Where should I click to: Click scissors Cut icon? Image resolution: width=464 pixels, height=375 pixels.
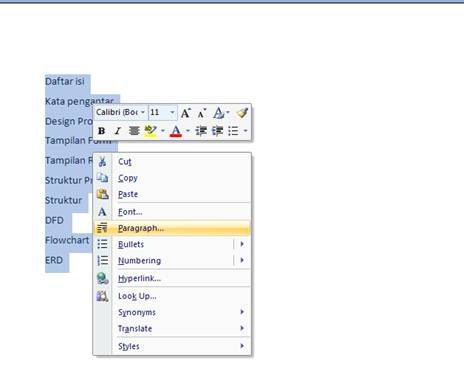click(102, 162)
